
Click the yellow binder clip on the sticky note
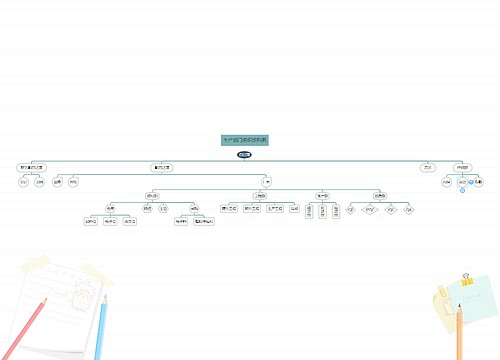pyautogui.click(x=467, y=280)
